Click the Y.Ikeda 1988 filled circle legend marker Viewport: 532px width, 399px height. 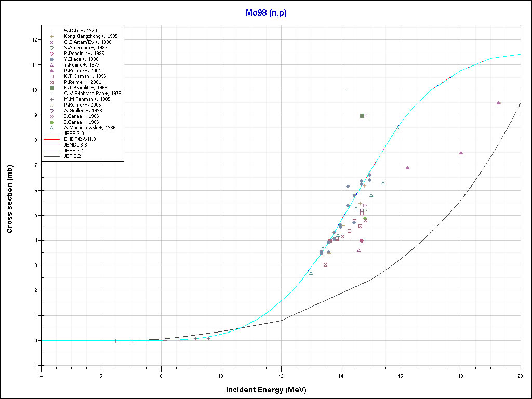[52, 59]
